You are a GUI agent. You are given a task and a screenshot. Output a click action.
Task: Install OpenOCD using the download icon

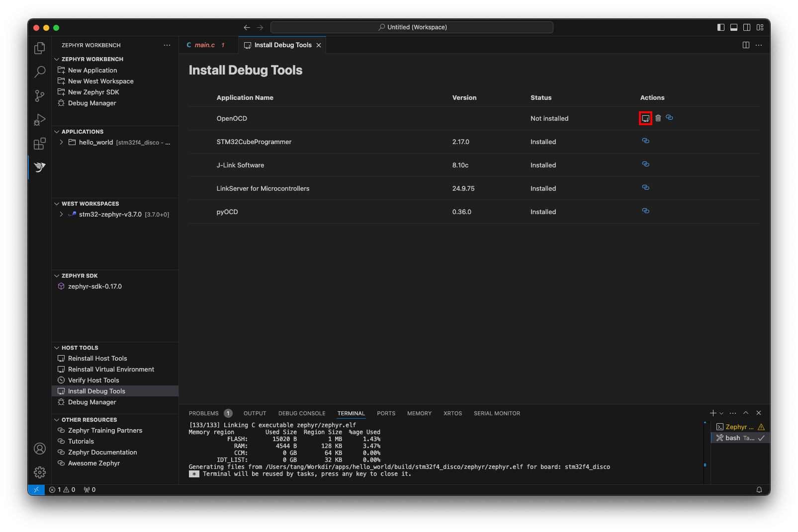pos(645,118)
